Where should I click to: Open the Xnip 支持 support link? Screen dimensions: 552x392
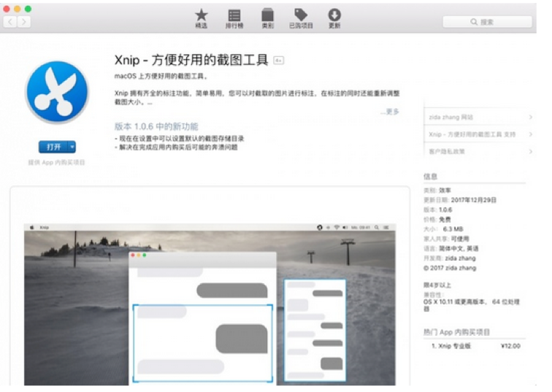(x=472, y=134)
